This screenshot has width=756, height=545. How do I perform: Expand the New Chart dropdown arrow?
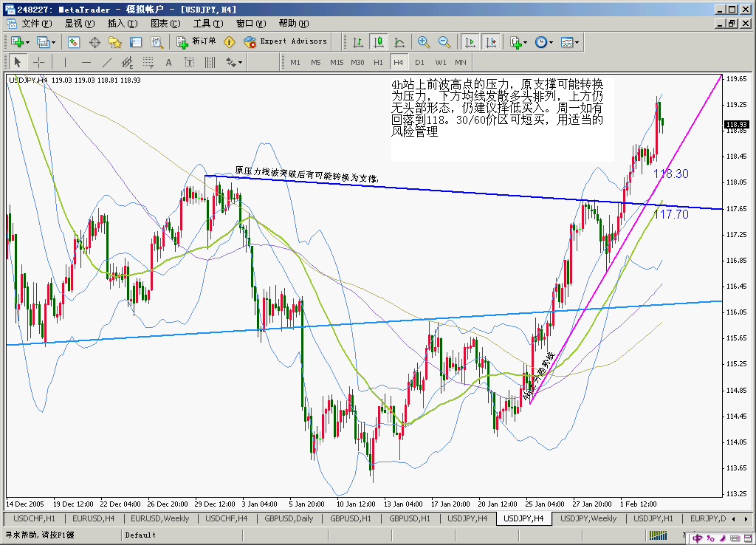27,42
